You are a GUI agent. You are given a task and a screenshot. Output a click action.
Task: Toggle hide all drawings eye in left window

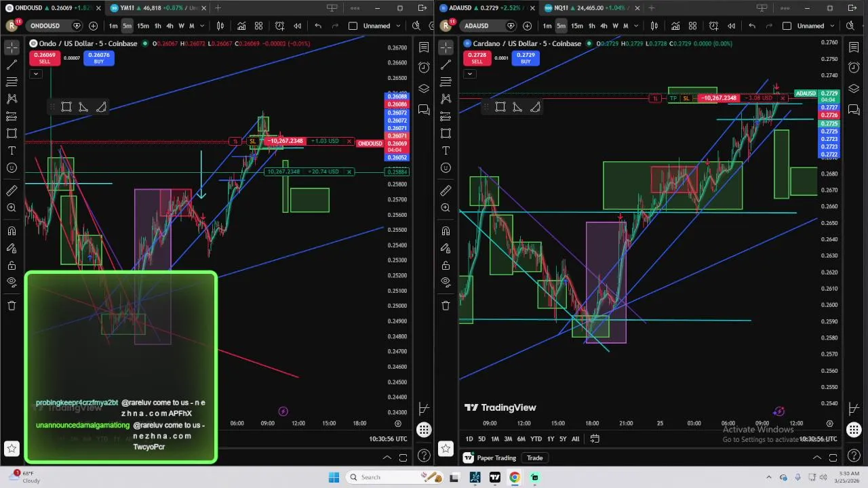click(12, 283)
